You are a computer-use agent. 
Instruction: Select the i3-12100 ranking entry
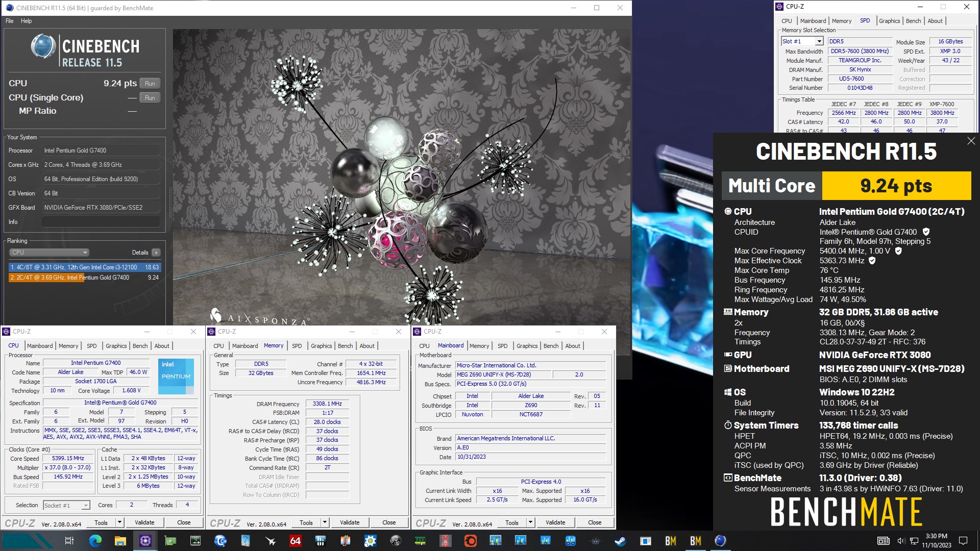(x=85, y=267)
